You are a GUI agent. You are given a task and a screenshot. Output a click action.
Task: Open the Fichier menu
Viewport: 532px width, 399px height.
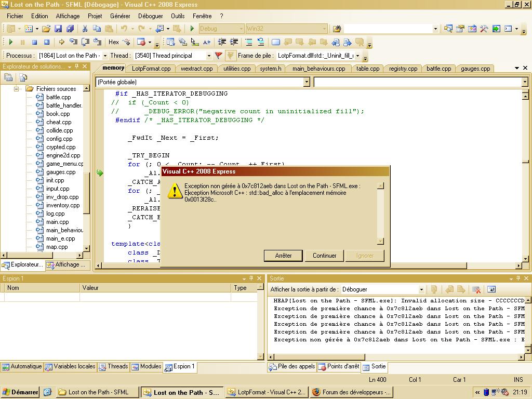15,16
